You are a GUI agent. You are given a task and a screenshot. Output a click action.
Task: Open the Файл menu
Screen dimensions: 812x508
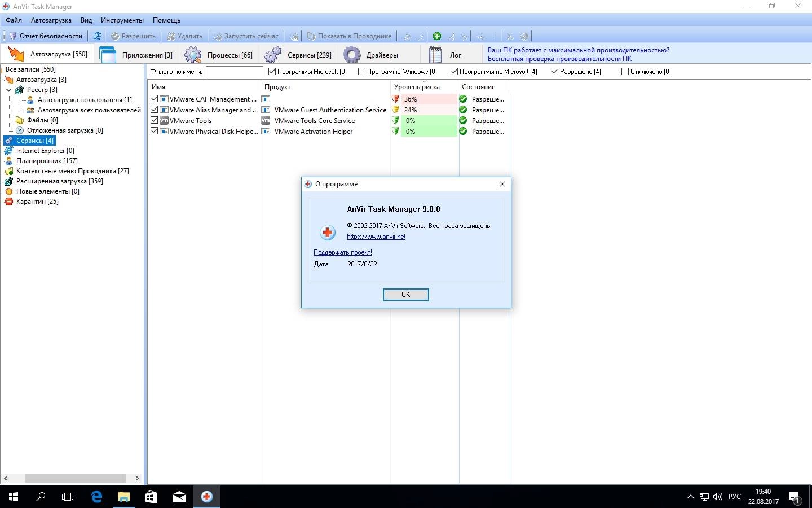tap(14, 20)
